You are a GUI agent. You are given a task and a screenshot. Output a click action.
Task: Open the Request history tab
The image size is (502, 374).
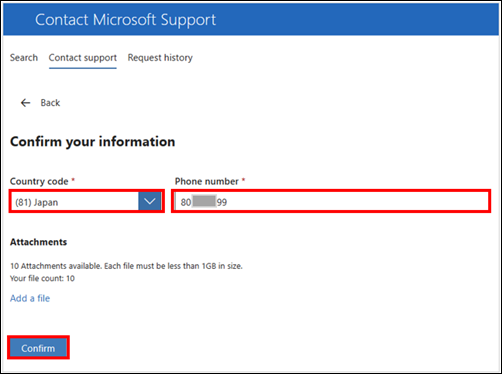[160, 58]
